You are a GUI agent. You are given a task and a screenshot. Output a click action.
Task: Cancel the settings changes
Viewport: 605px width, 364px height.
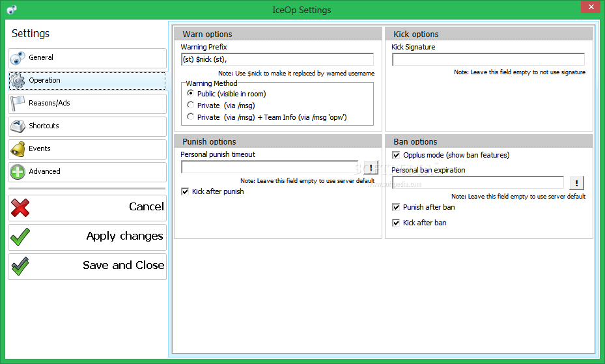(87, 208)
